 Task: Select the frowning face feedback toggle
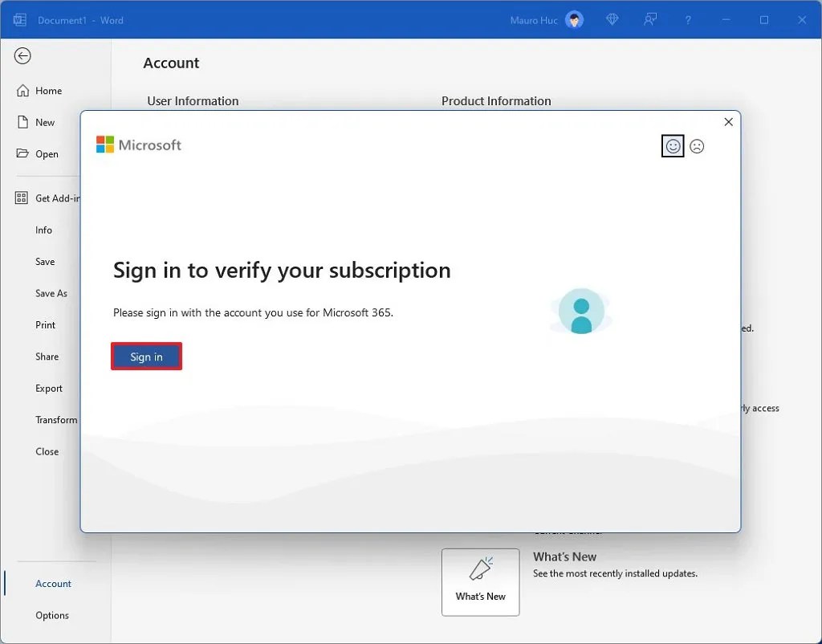point(697,146)
